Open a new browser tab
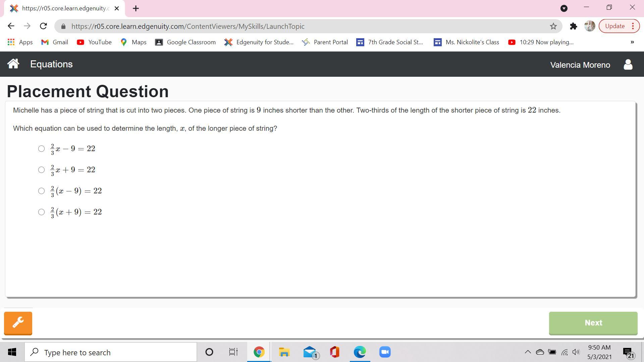This screenshot has height=362, width=644. tap(136, 8)
